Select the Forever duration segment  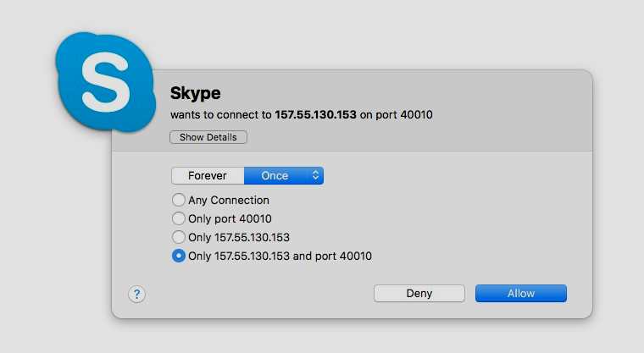[208, 176]
